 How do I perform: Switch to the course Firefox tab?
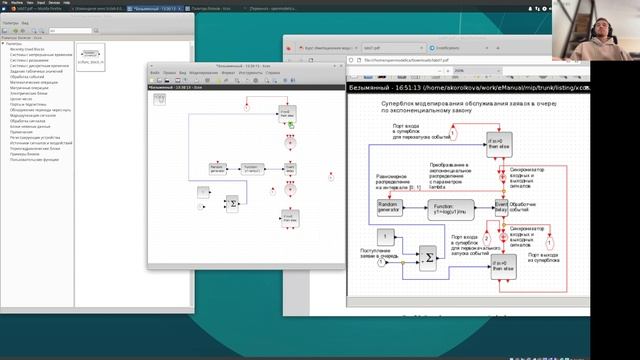tap(328, 48)
